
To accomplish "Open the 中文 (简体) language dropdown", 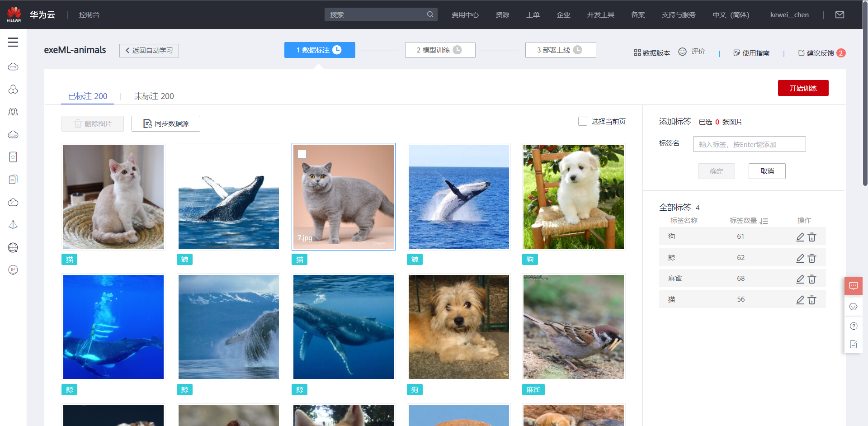I will coord(731,14).
